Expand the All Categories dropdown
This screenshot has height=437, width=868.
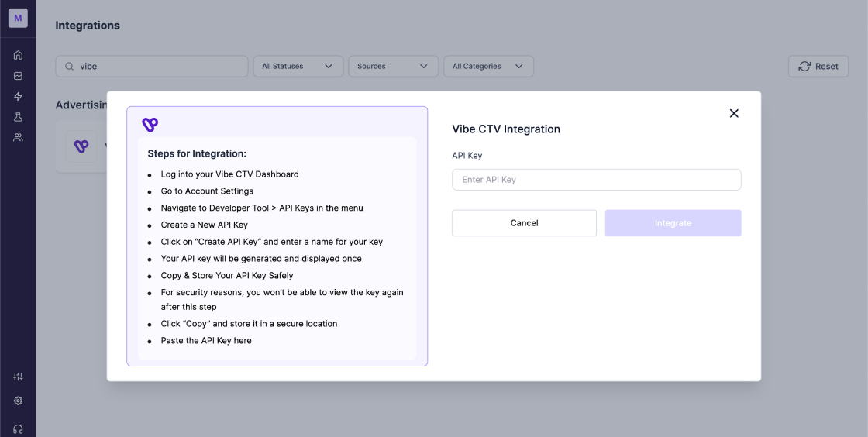pos(488,67)
